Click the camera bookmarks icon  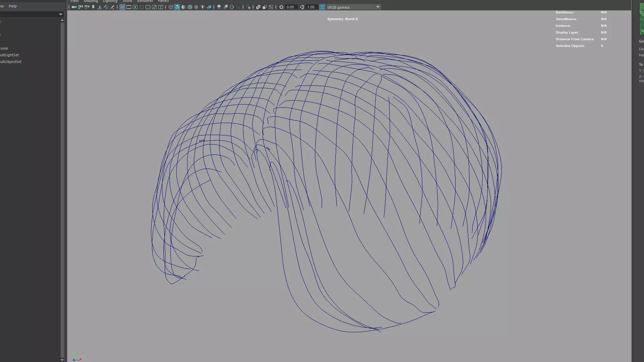[93, 7]
